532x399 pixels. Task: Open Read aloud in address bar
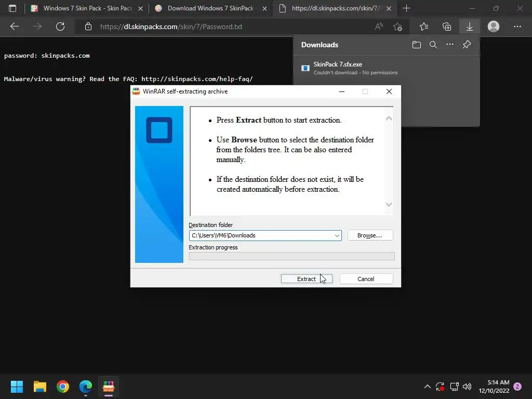coord(379,26)
